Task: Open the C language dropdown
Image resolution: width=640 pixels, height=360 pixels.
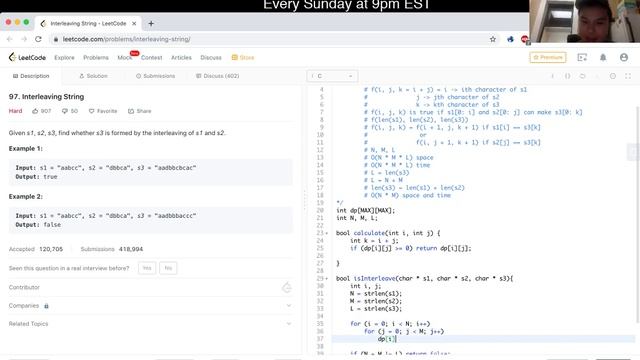Action: tap(332, 76)
